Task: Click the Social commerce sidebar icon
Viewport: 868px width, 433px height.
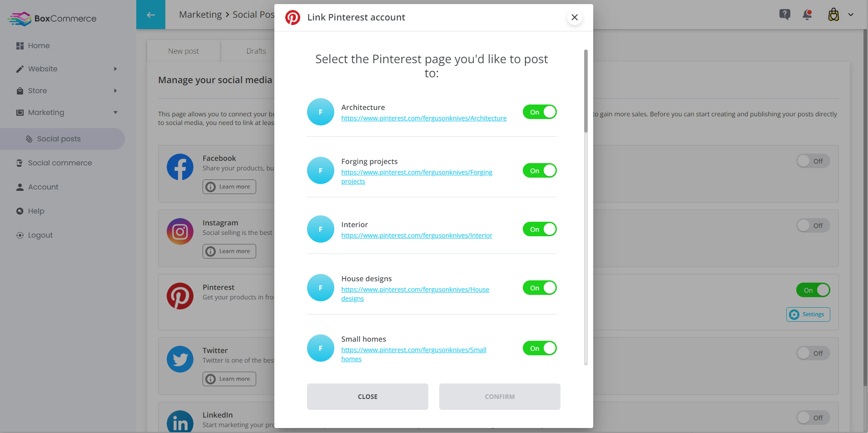Action: tap(20, 163)
